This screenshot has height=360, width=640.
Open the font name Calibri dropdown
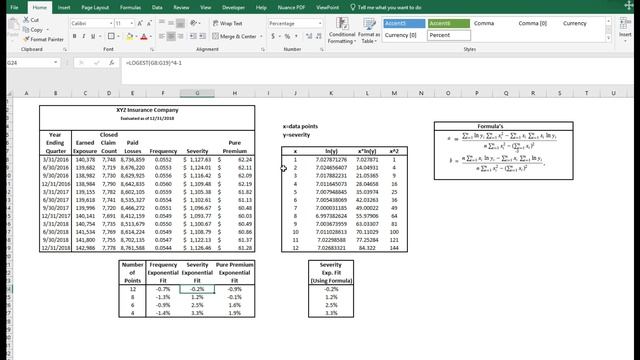pos(111,23)
